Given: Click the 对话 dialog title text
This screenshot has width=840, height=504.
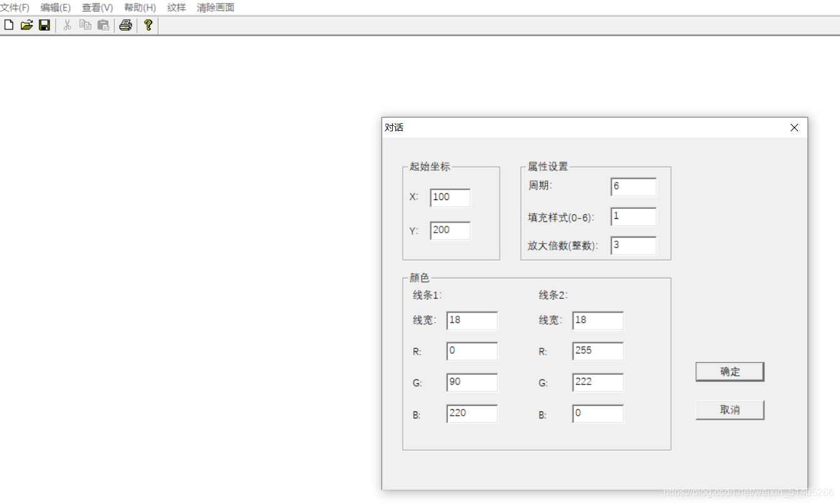Looking at the screenshot, I should click(x=394, y=128).
